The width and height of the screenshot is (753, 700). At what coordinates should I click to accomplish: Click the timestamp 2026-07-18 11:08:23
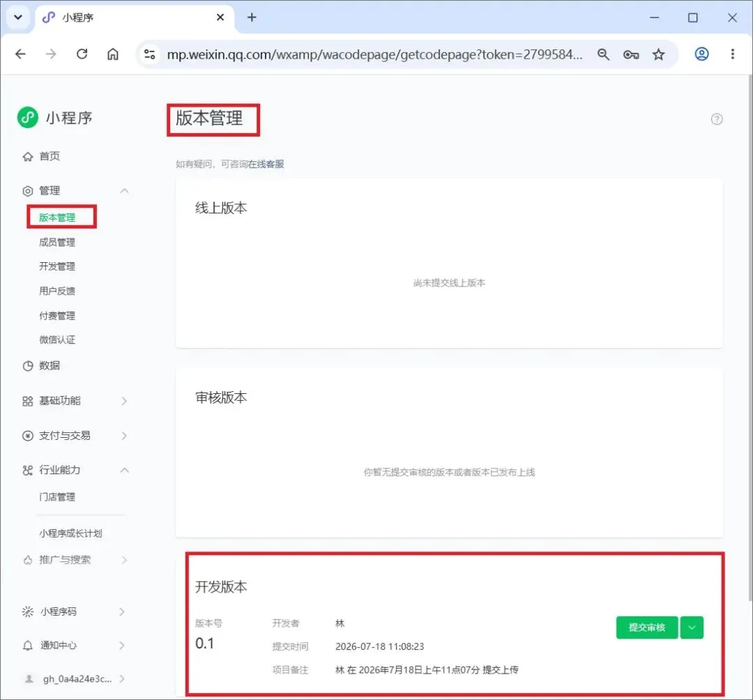[x=379, y=647]
